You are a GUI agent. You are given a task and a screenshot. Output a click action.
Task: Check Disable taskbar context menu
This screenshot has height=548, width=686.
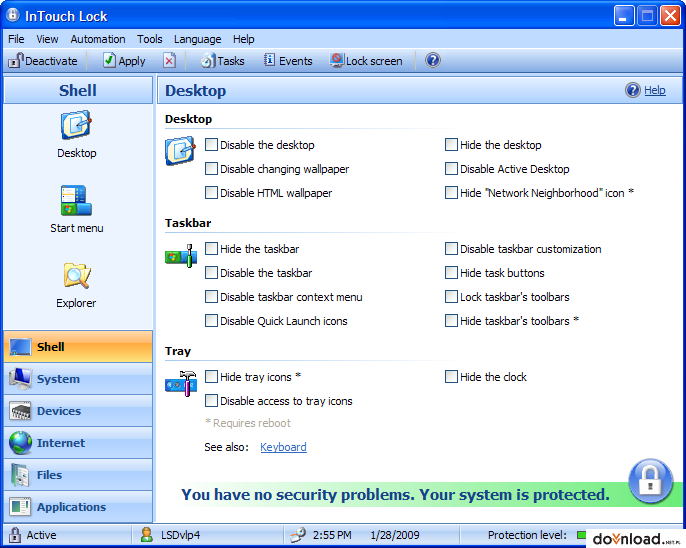click(x=211, y=297)
